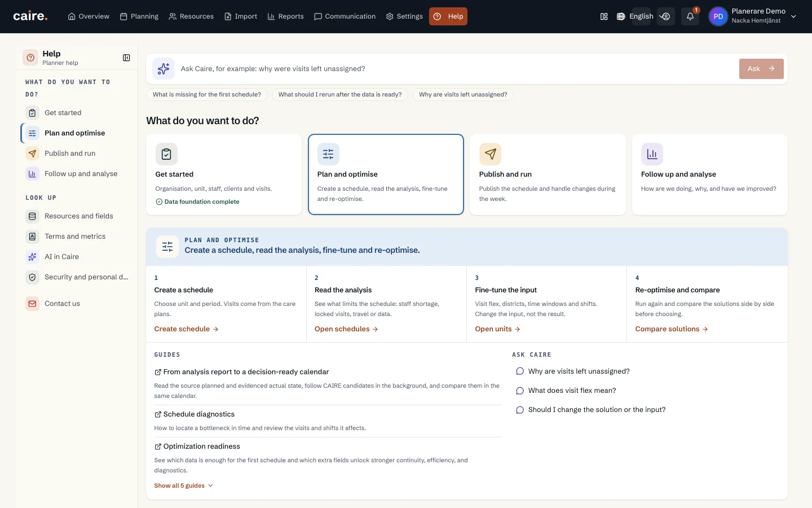Click the sliders icon in Plan and Optimise banner

[x=167, y=247]
